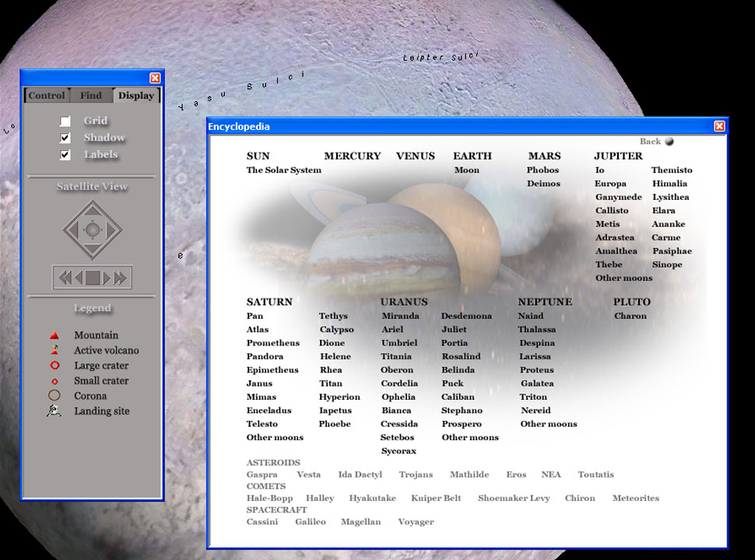The height and width of the screenshot is (560, 755).
Task: Fast forward the rotation
Action: click(120, 278)
